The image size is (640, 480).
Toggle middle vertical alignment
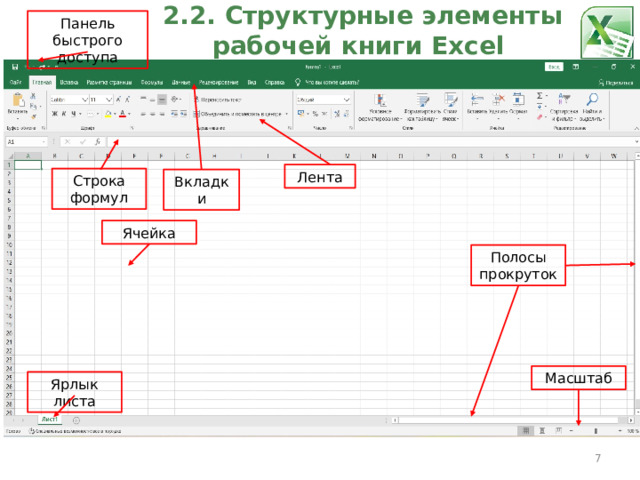click(152, 99)
